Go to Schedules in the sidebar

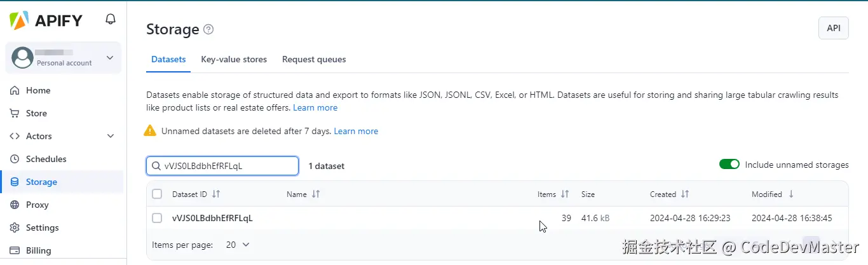tap(46, 159)
